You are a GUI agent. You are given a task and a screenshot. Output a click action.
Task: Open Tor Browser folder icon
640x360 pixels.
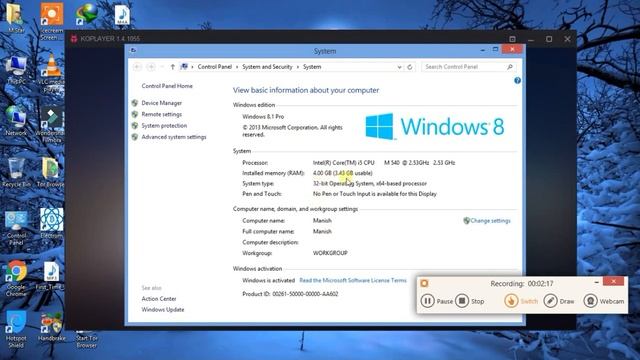pos(51,172)
